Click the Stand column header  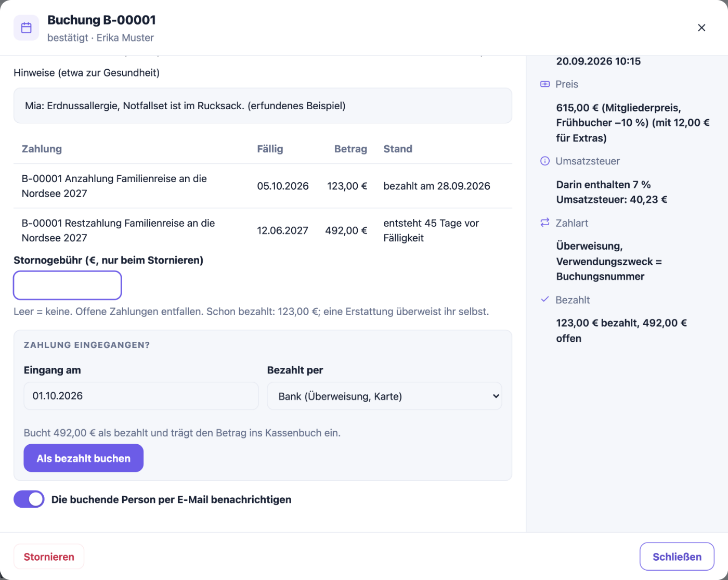[x=398, y=149]
